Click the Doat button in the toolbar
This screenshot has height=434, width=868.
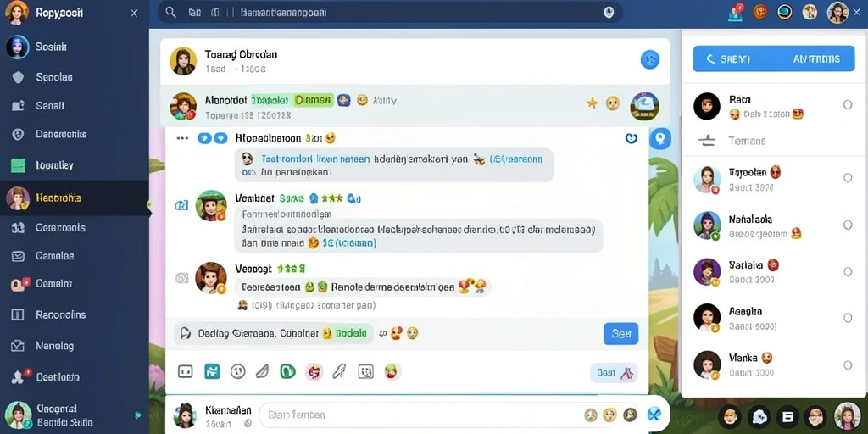pos(614,373)
